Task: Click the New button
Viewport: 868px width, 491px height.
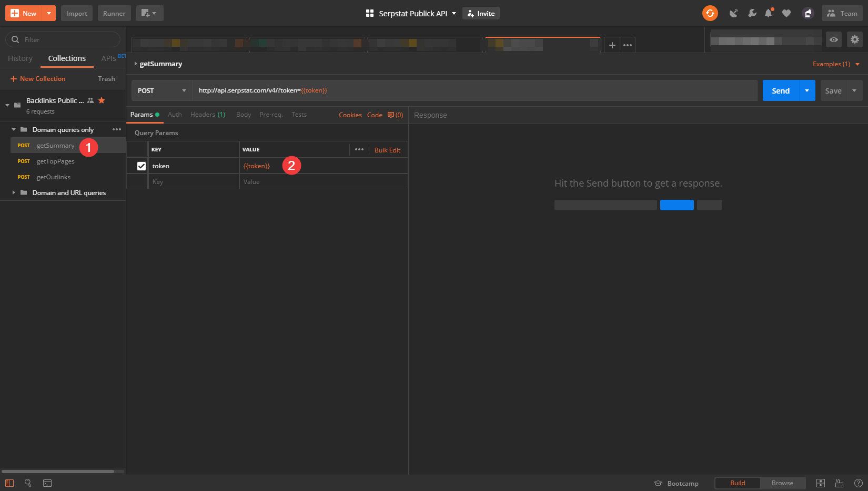Action: click(24, 13)
